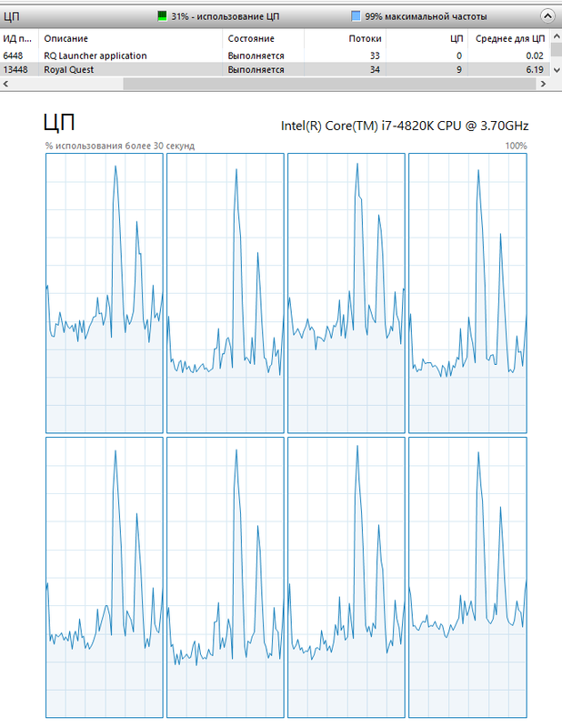Viewport: 562px width, 728px height.
Task: Click the 99% максимальной частоты text
Action: (x=426, y=16)
